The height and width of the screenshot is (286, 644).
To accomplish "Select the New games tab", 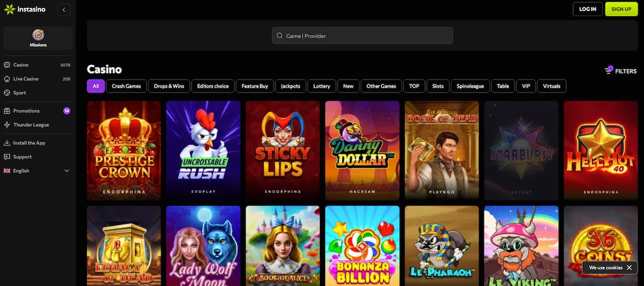I will pyautogui.click(x=348, y=86).
